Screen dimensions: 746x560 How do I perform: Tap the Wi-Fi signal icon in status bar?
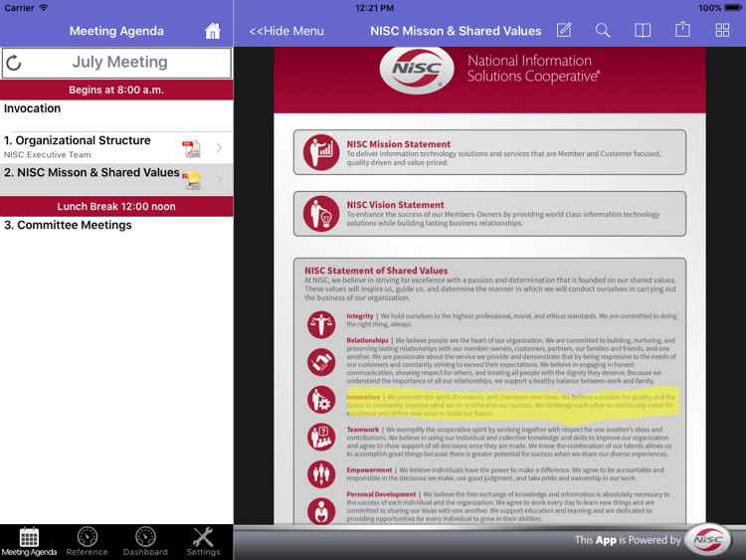[44, 8]
